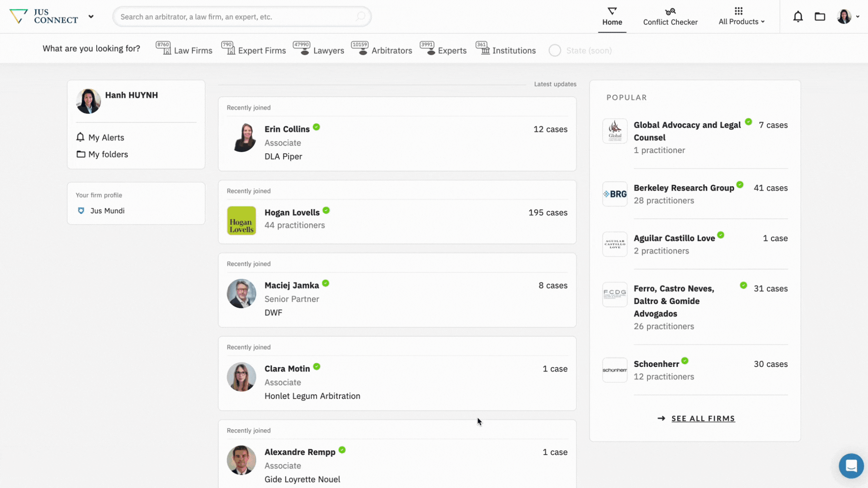Go to the Home tab

(x=612, y=17)
